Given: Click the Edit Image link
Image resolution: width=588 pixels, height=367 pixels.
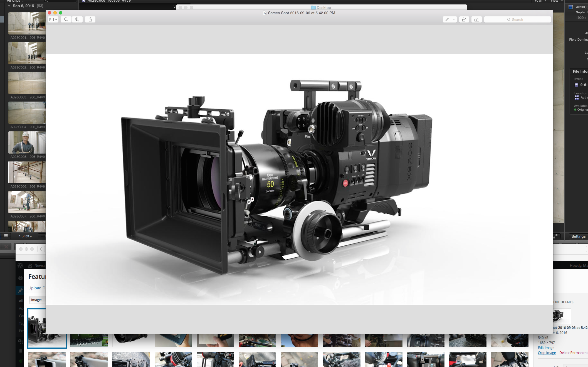Looking at the screenshot, I should pos(546,348).
